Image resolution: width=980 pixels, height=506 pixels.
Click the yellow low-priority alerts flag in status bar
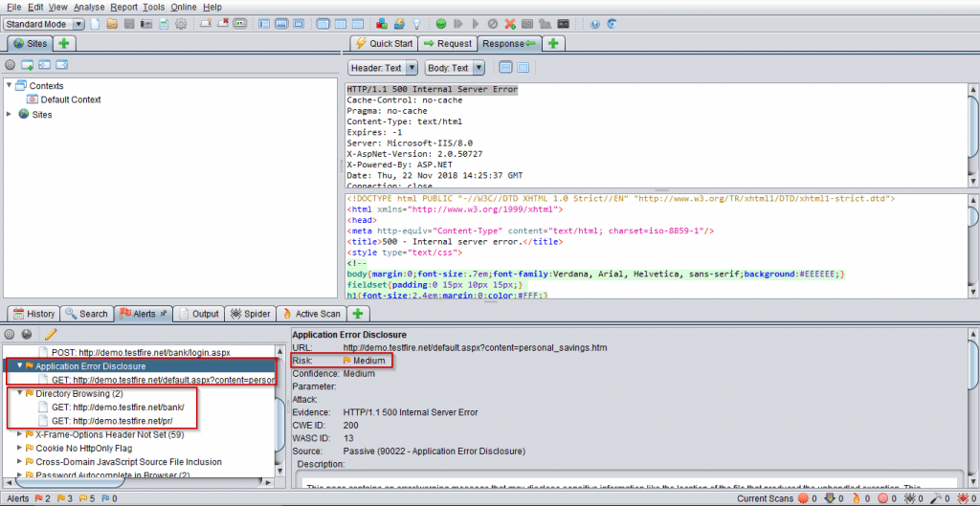84,498
